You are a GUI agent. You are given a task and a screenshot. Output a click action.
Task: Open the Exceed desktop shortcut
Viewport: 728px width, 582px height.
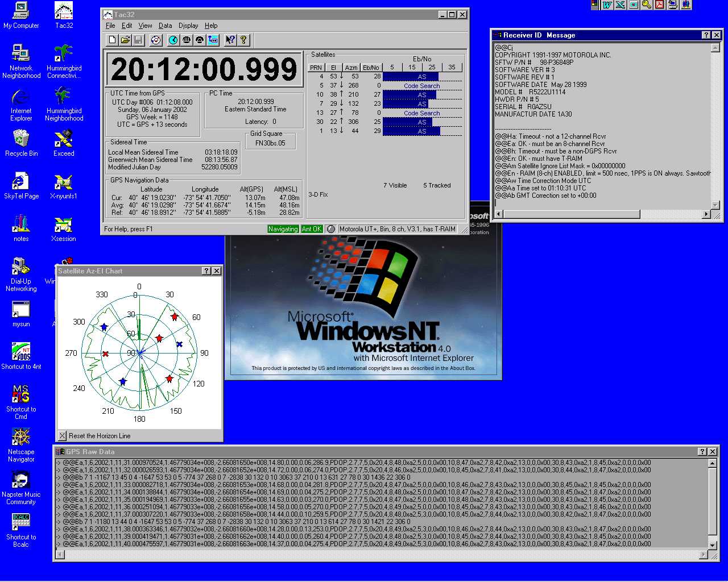(x=64, y=143)
